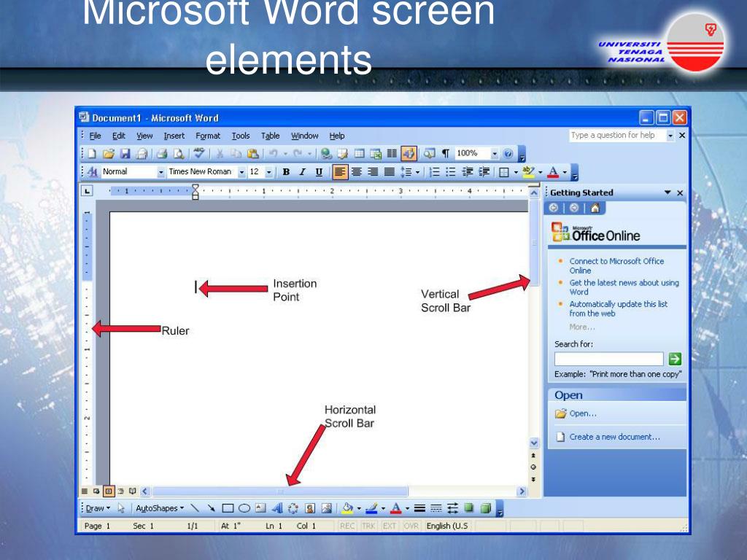747x560 pixels.
Task: Click the Highlight color button
Action: 528,172
